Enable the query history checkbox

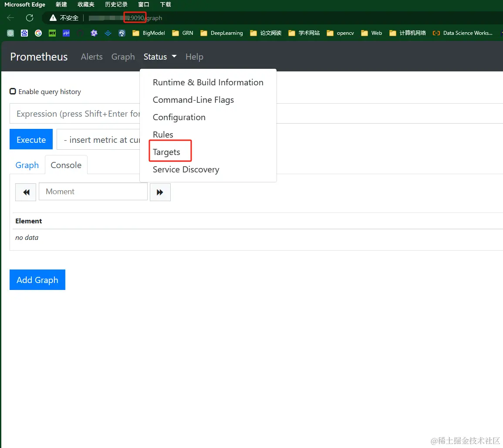point(13,91)
